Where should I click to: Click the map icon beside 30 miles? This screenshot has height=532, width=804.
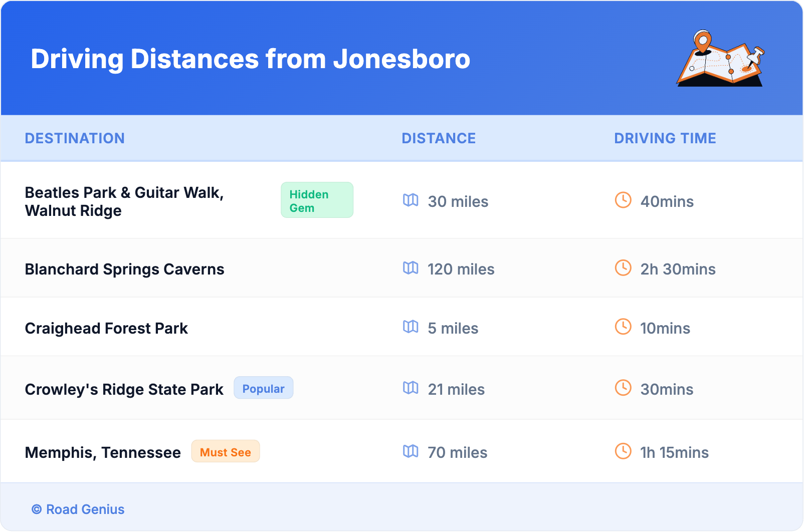tap(411, 200)
